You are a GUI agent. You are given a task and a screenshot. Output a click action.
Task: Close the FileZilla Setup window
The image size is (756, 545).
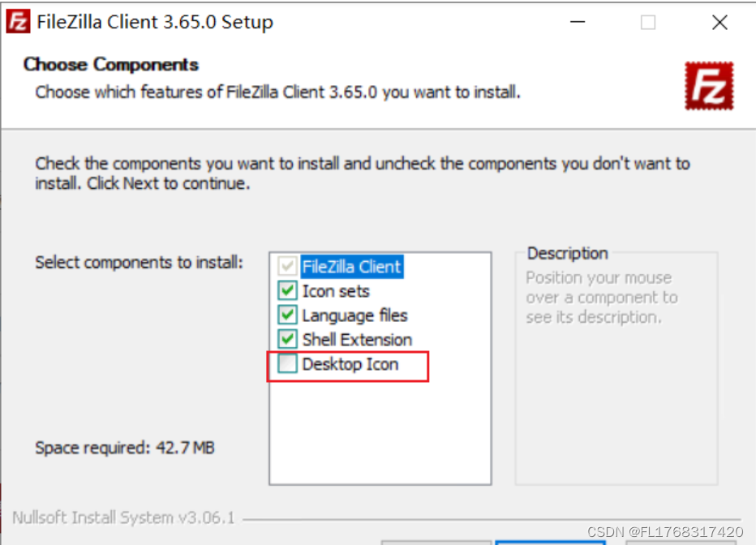coord(719,22)
